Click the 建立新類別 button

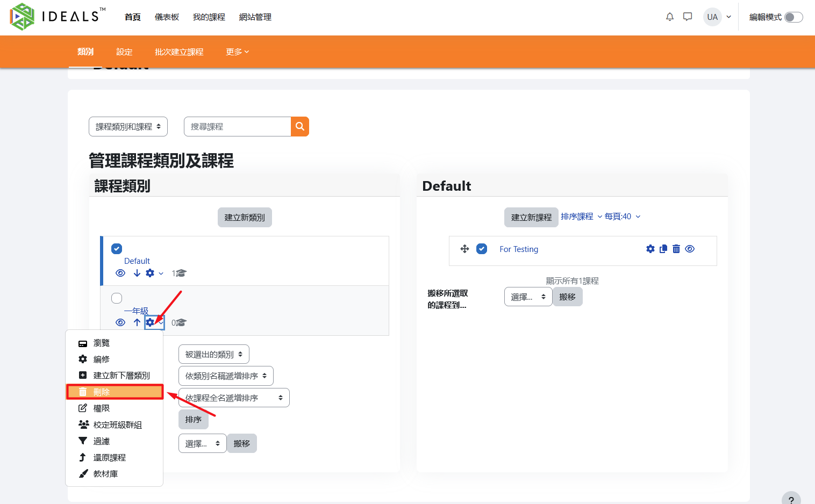(245, 218)
